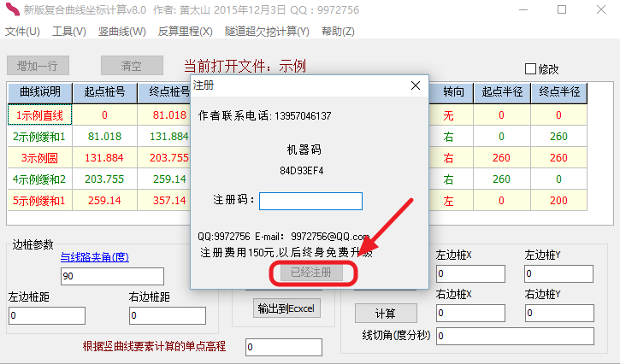Click the 线切角(度分秒) input field
This screenshot has width=620, height=364.
point(515,337)
